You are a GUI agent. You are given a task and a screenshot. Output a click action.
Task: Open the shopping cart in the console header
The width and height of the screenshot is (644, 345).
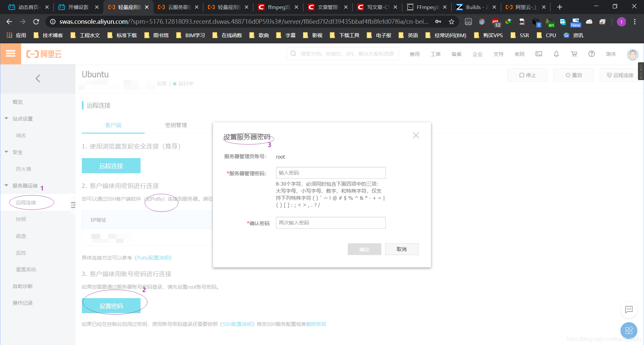click(574, 54)
